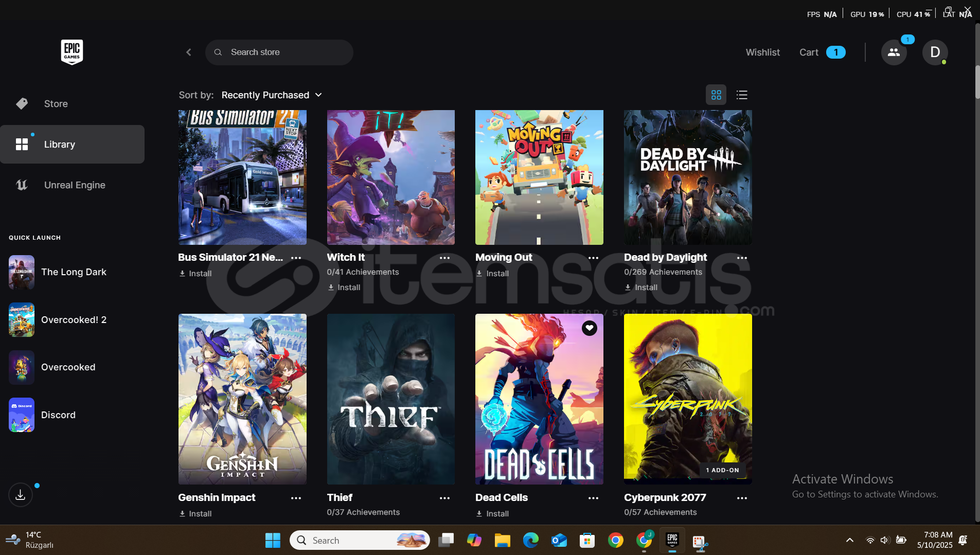The image size is (980, 555).
Task: Click the Wi-Fi network tray icon
Action: 870,540
